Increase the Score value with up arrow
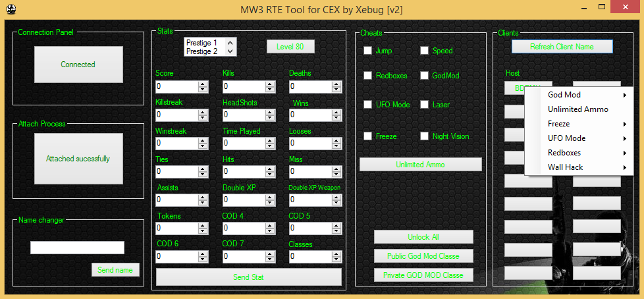The image size is (644, 299). click(x=203, y=84)
